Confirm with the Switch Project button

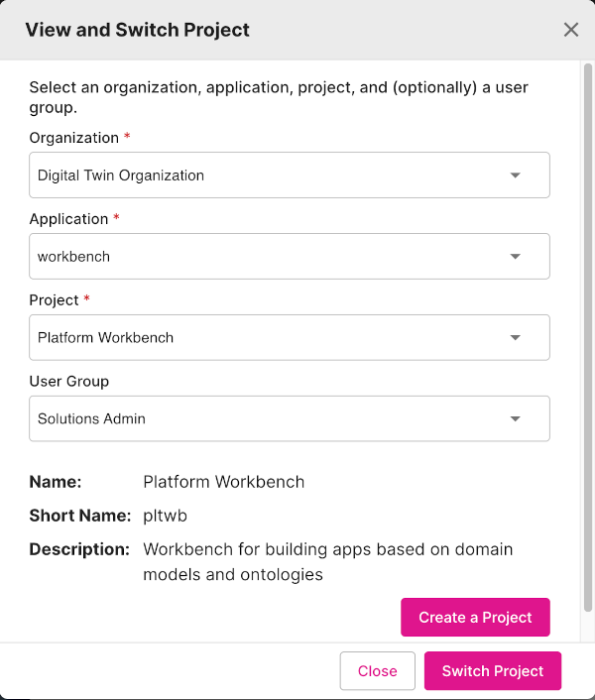click(x=493, y=671)
